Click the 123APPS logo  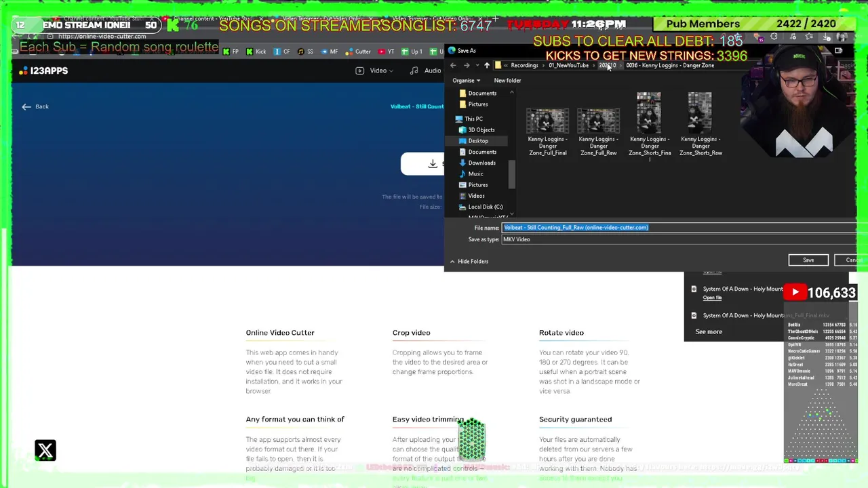pos(44,70)
